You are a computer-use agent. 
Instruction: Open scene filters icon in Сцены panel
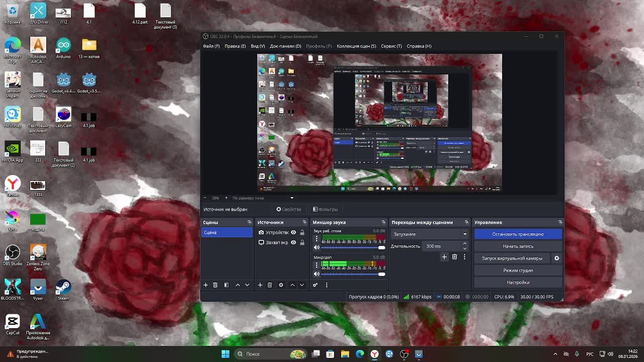click(x=226, y=285)
